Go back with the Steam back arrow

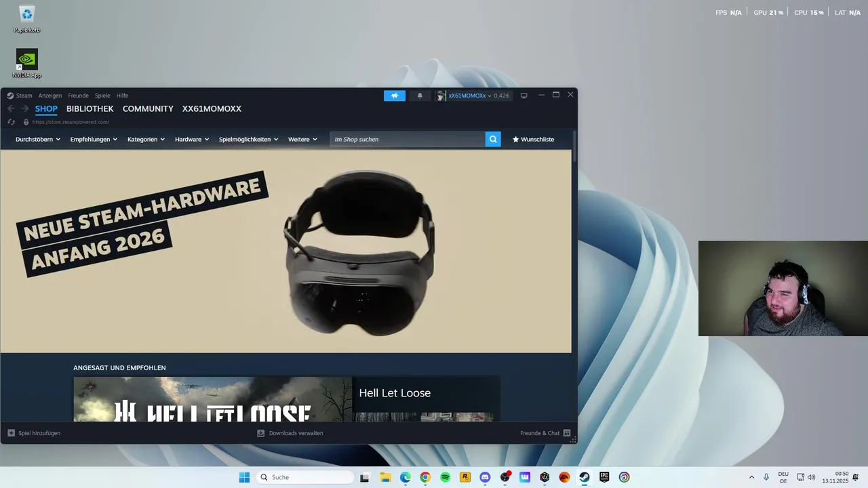[x=11, y=108]
